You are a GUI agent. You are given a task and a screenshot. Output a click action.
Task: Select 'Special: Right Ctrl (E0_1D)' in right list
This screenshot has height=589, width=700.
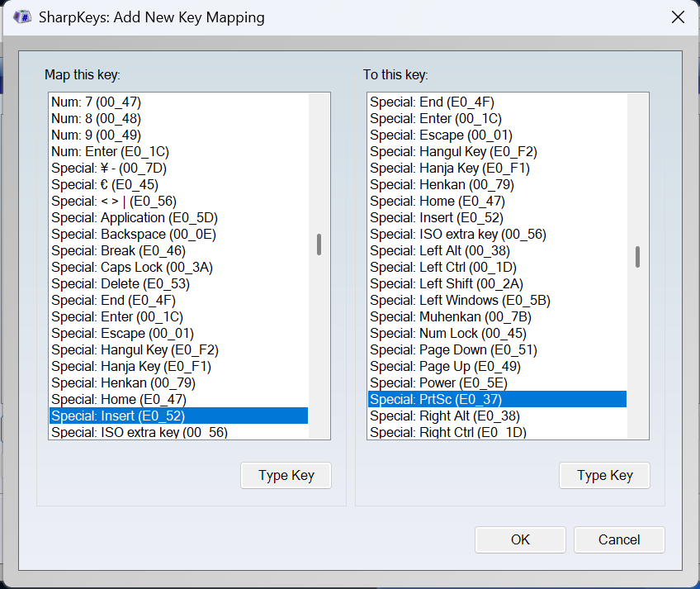click(x=497, y=432)
